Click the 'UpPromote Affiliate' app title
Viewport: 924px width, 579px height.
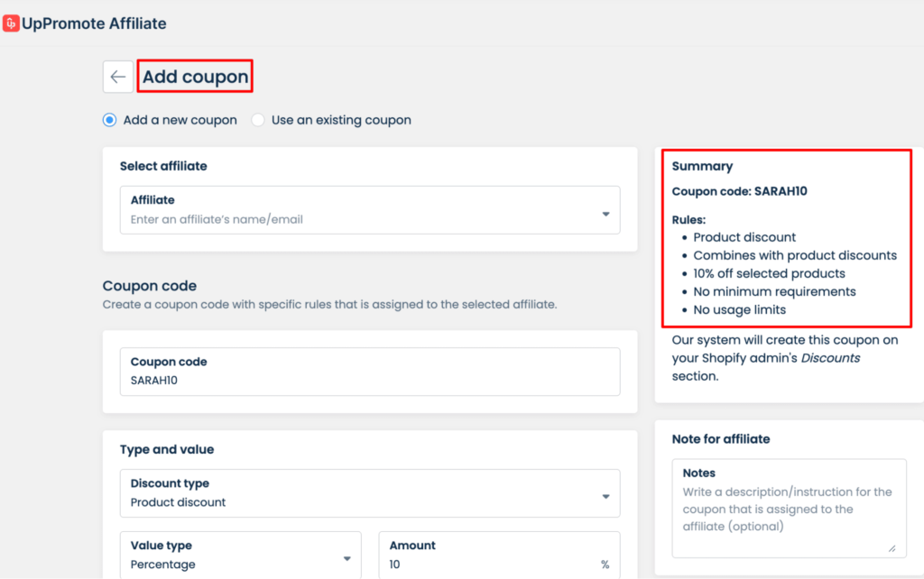pos(94,23)
